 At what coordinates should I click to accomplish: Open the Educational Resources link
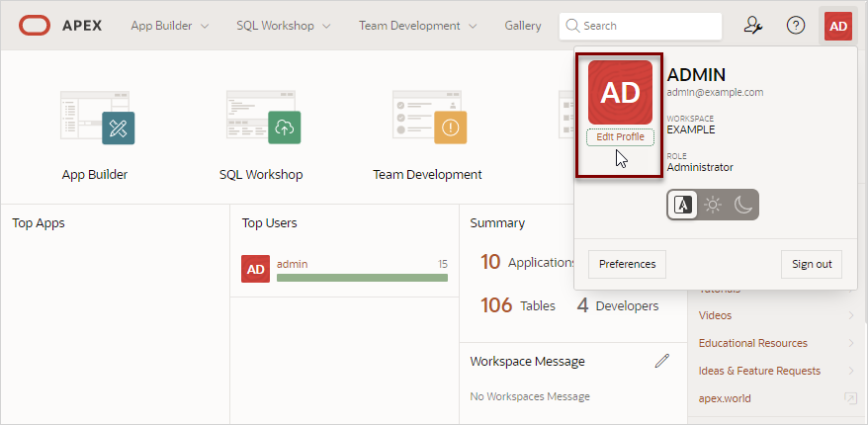click(x=753, y=343)
